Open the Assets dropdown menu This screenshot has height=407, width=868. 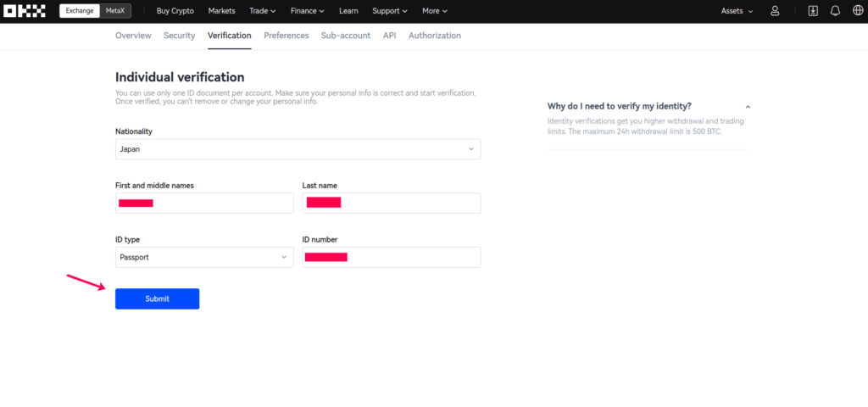pyautogui.click(x=737, y=11)
